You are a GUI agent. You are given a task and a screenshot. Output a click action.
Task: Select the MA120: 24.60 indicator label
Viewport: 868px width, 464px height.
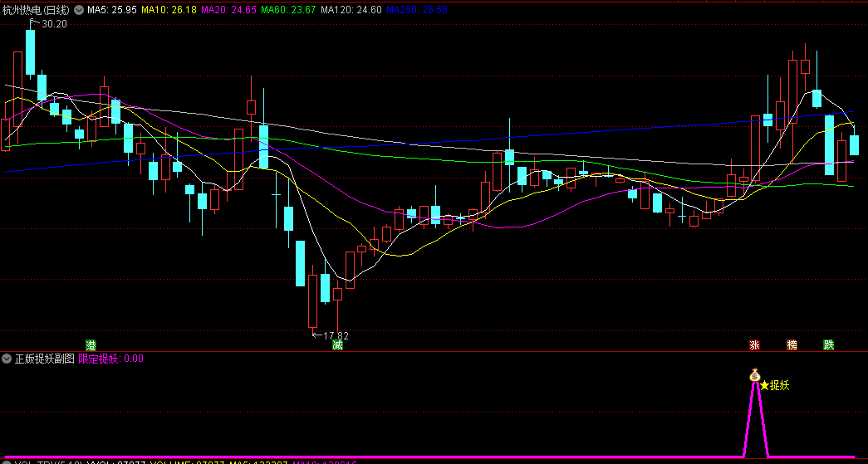[351, 9]
